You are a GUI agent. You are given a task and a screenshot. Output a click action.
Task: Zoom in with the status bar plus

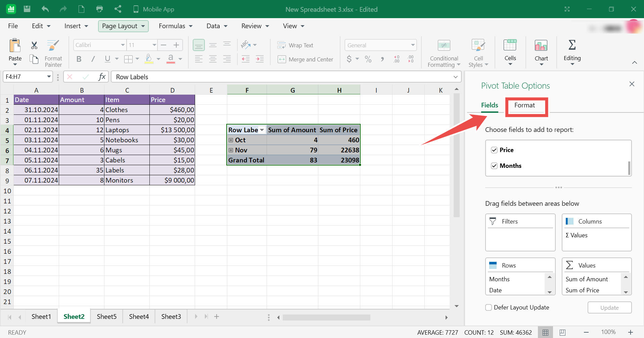point(630,332)
